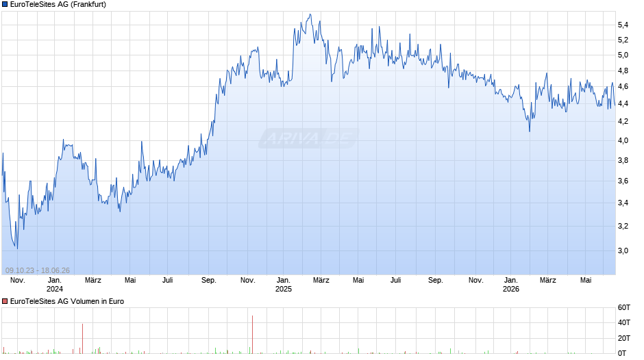
Task: Click the 4,4 price axis label
Action: click(623, 104)
